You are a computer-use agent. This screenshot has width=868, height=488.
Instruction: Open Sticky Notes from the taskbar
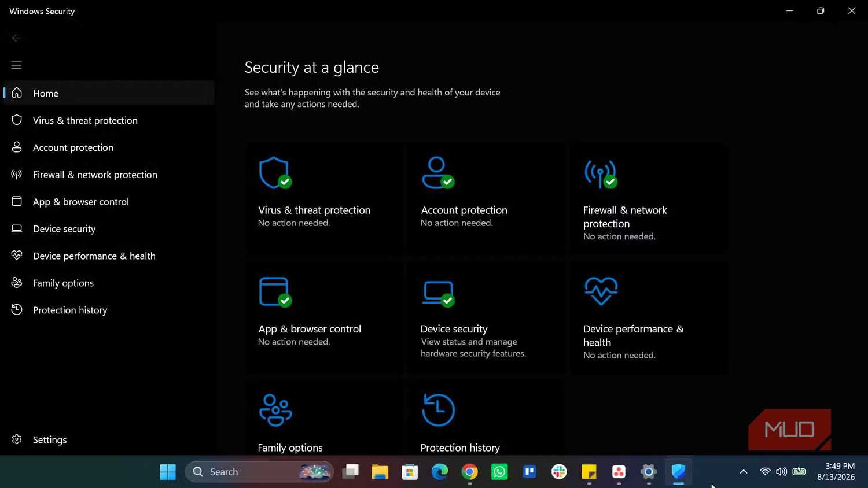pyautogui.click(x=589, y=472)
